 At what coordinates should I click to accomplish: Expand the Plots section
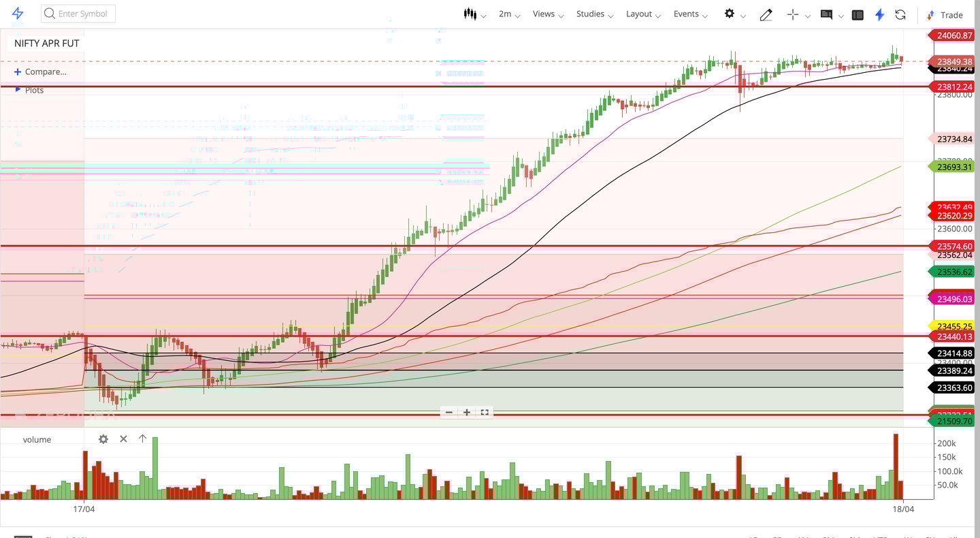coord(29,90)
